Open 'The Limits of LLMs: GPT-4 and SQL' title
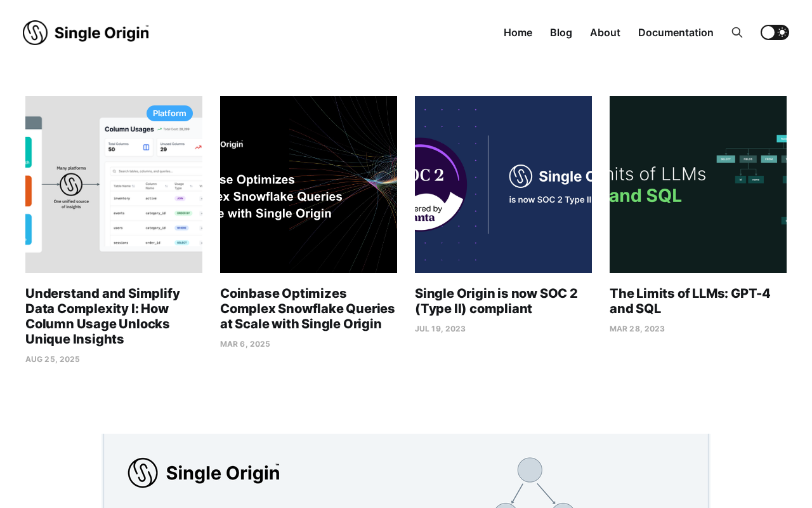This screenshot has width=812, height=508. coord(690,301)
